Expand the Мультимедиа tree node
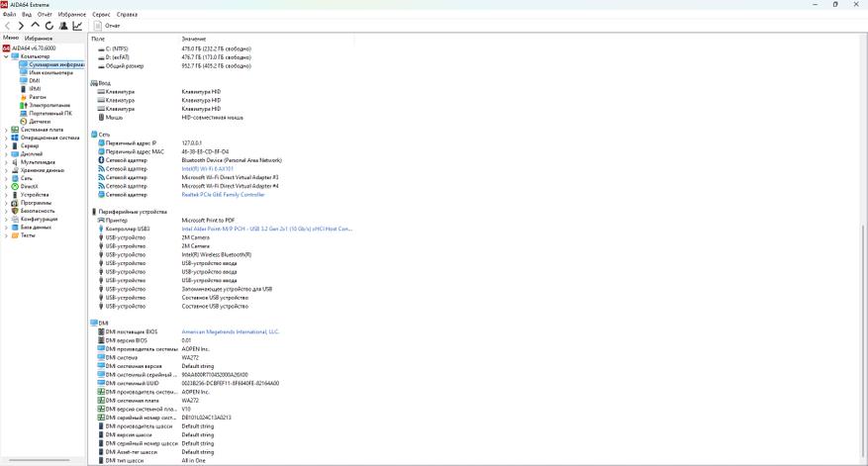This screenshot has width=868, height=466. tap(6, 162)
